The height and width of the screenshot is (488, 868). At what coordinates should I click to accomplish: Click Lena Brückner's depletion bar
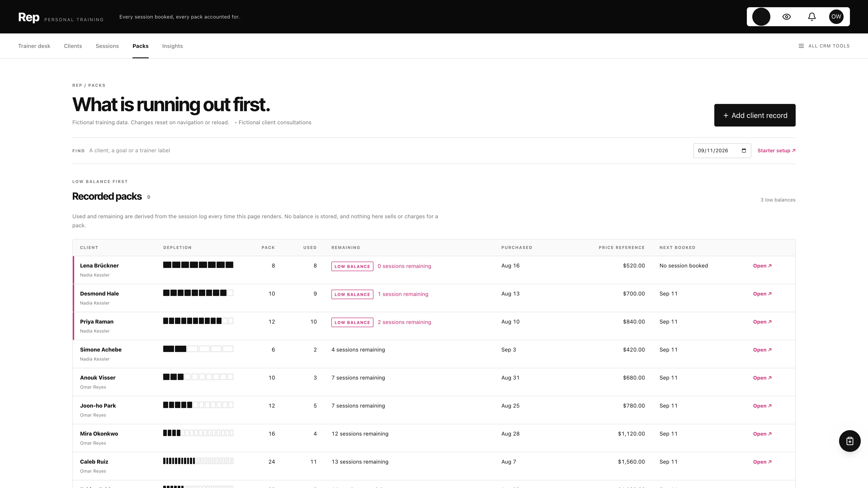click(x=198, y=265)
